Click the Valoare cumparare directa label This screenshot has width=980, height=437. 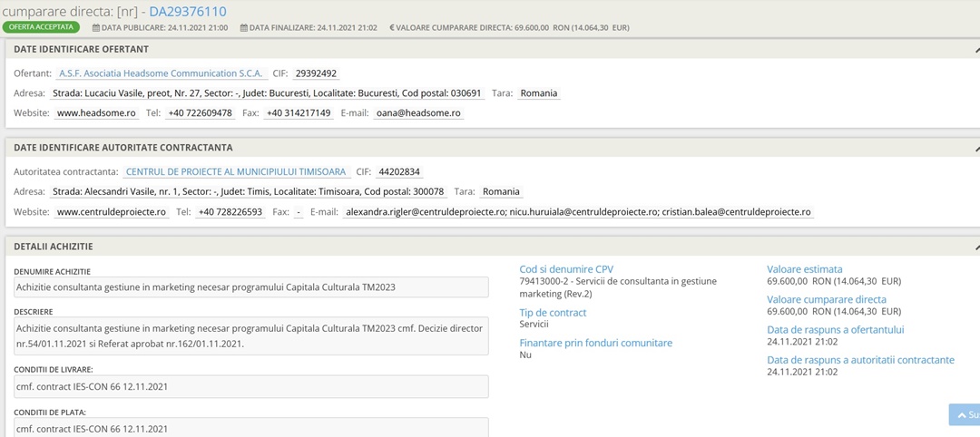click(827, 299)
